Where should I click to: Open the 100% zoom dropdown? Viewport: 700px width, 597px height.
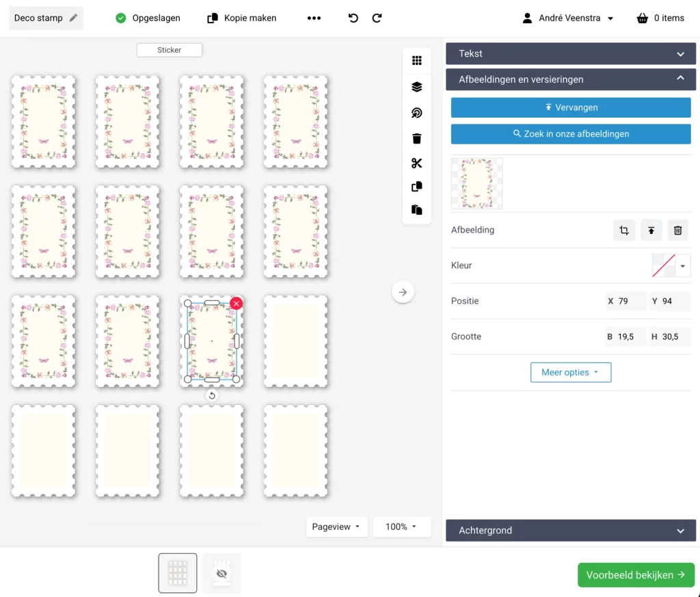[x=401, y=527]
